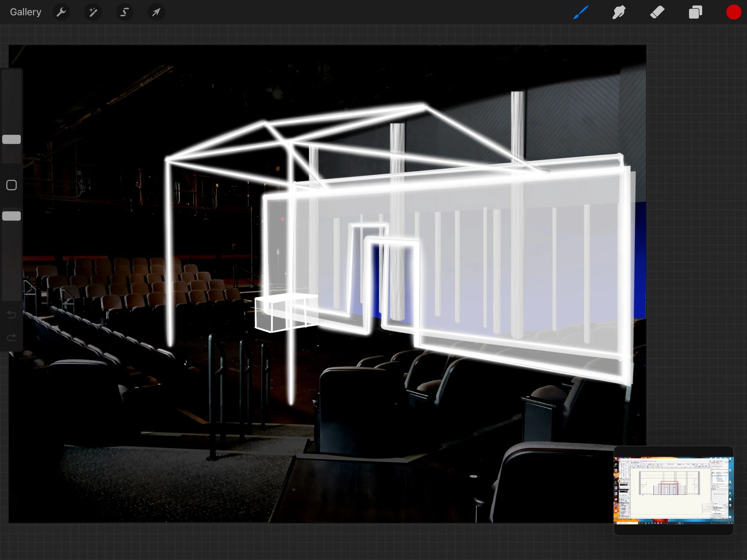Open the red active color swatch

click(734, 13)
